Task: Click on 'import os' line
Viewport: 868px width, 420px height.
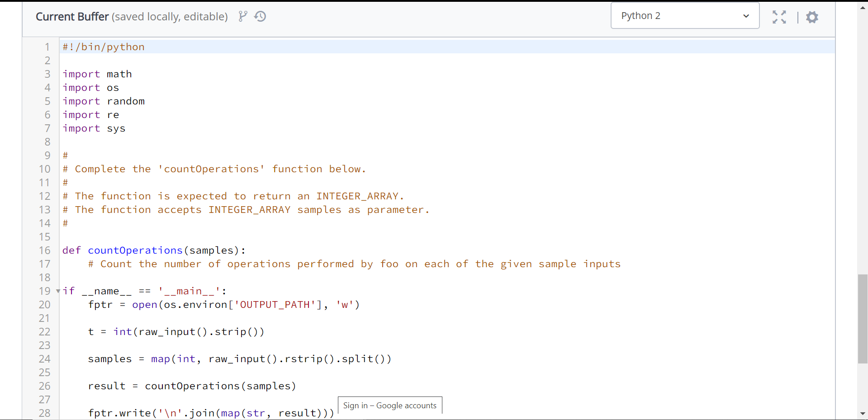Action: [90, 88]
